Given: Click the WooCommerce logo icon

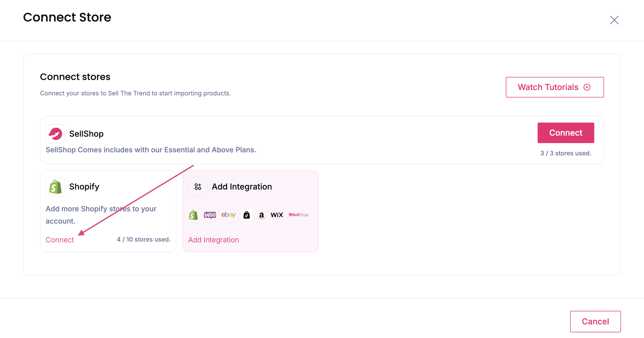Looking at the screenshot, I should click(210, 215).
